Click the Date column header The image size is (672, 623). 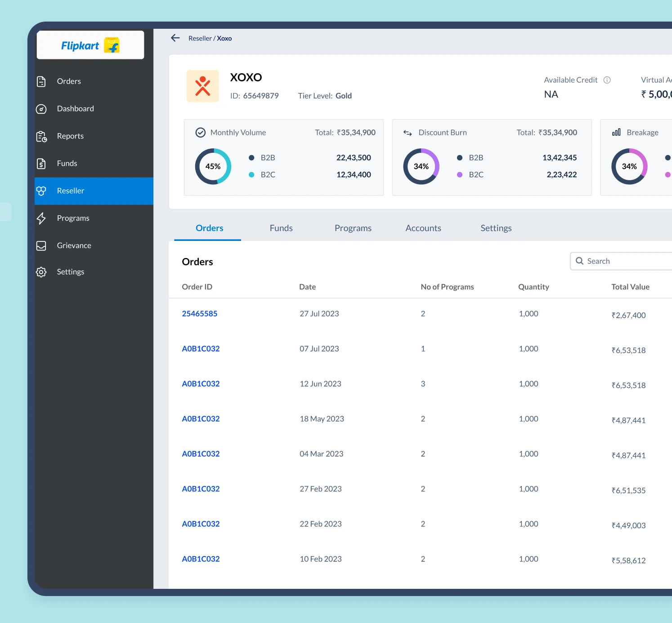(x=308, y=287)
